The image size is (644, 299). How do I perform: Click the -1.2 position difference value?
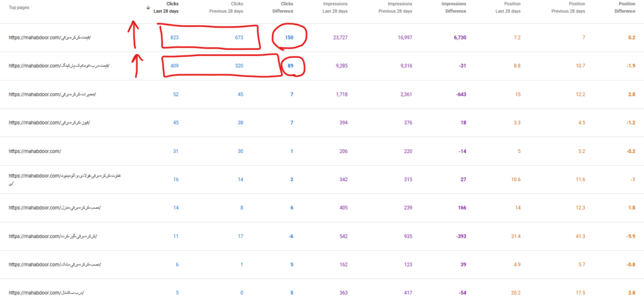[x=630, y=123]
